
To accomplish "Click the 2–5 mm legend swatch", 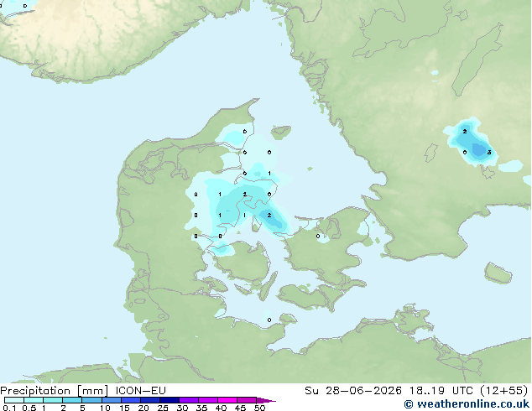I will 72,400.
